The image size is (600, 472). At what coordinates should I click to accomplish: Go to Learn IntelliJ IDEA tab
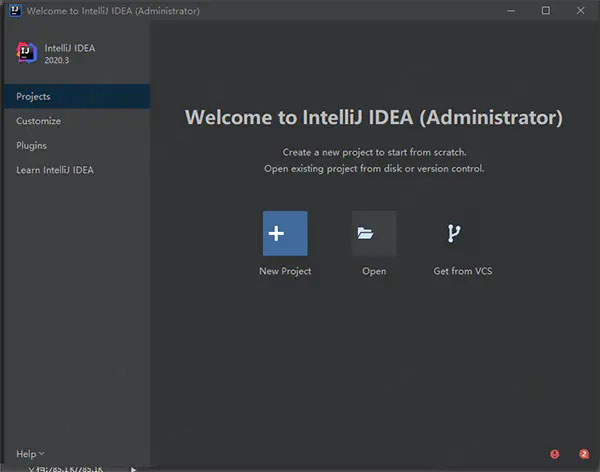(x=55, y=170)
